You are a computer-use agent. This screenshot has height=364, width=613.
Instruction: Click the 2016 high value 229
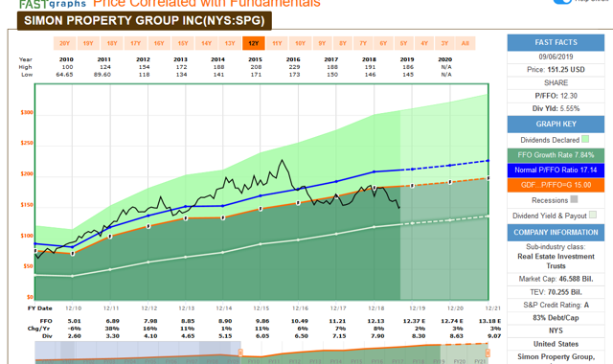click(294, 67)
